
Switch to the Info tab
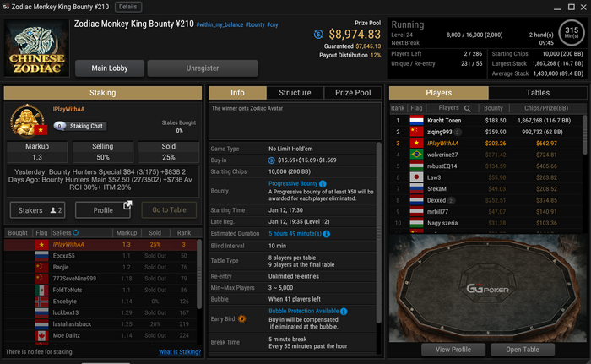(237, 93)
